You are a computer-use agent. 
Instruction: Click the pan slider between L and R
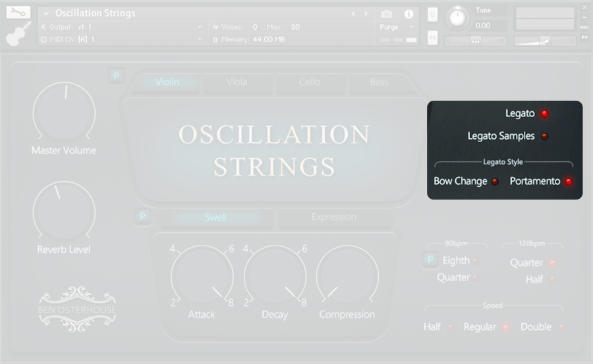click(x=475, y=41)
